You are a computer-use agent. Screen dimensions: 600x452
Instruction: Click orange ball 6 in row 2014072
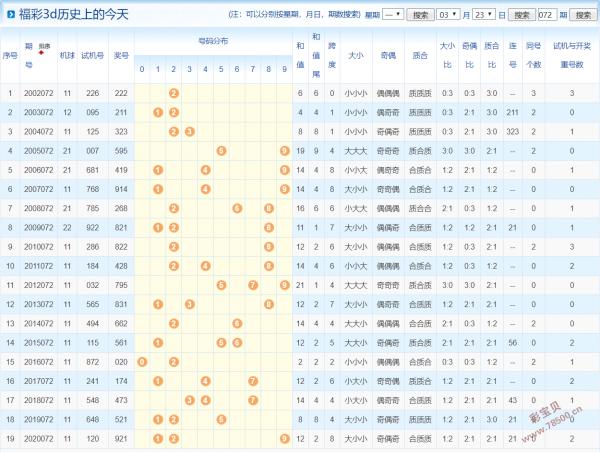[237, 324]
